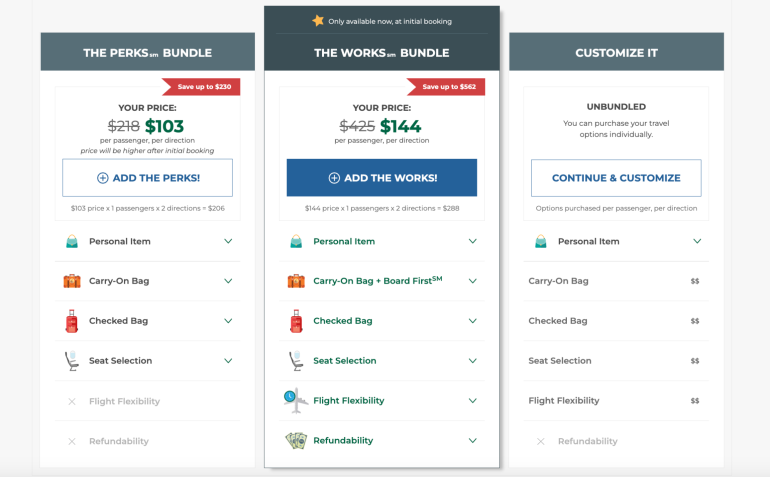Viewport: 770px width, 477px height.
Task: Click the Personal Item bag icon in Customize It
Action: (540, 241)
